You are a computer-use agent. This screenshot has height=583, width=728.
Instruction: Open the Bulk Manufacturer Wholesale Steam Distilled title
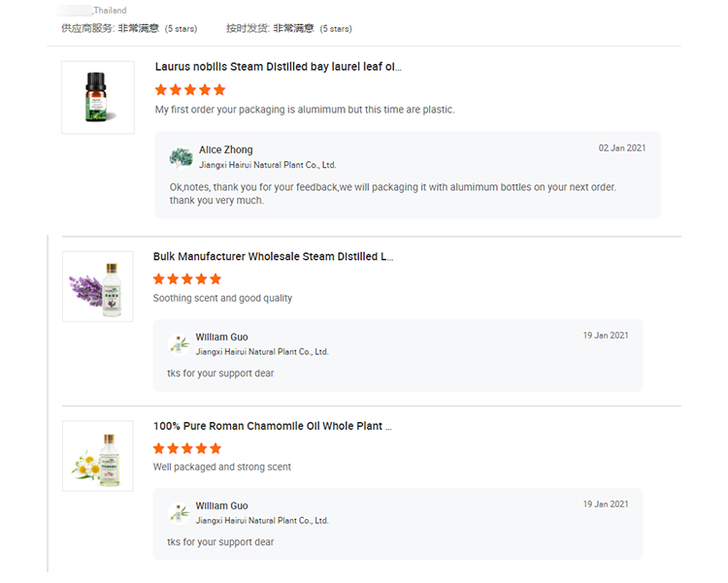273,257
